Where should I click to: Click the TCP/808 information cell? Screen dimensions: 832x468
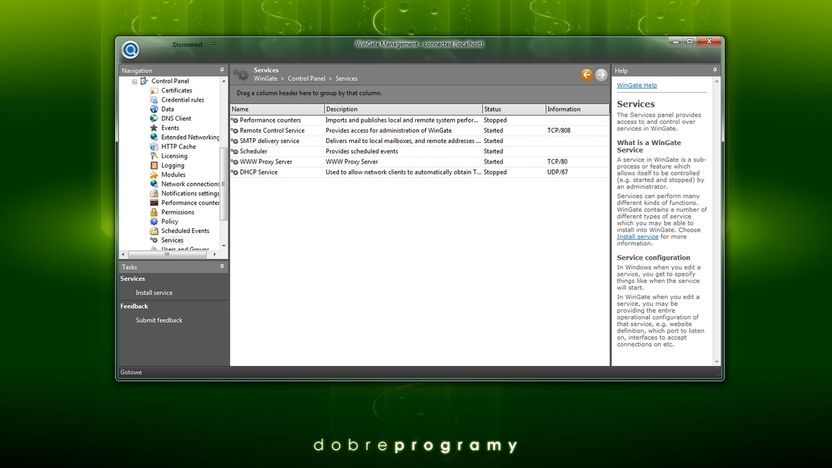point(559,131)
